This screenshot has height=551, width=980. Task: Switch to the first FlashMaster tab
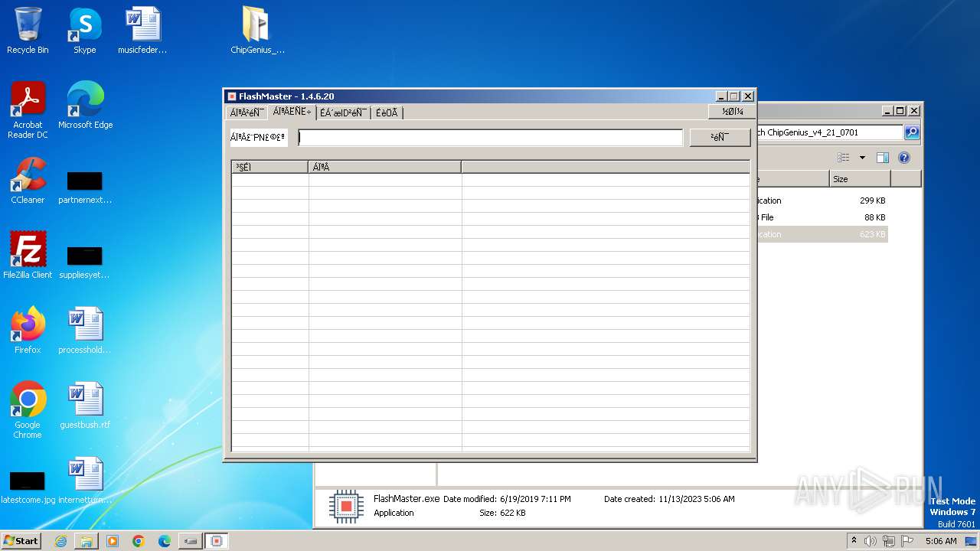coord(247,112)
